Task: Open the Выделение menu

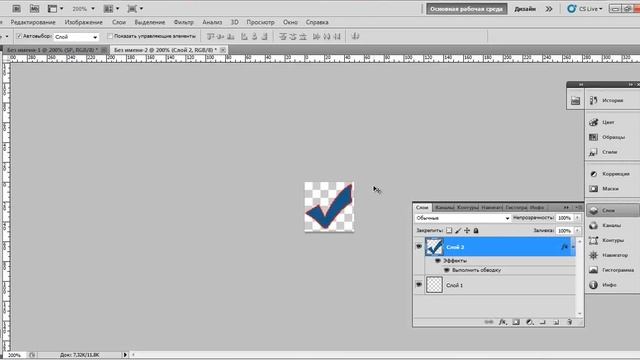Action: [x=150, y=22]
